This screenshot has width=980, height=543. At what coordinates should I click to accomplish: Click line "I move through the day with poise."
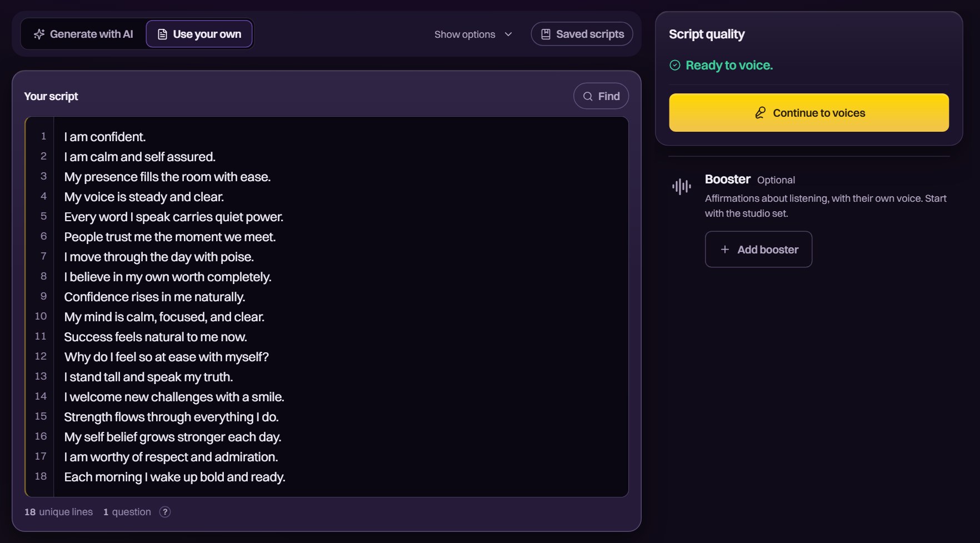[x=159, y=257]
